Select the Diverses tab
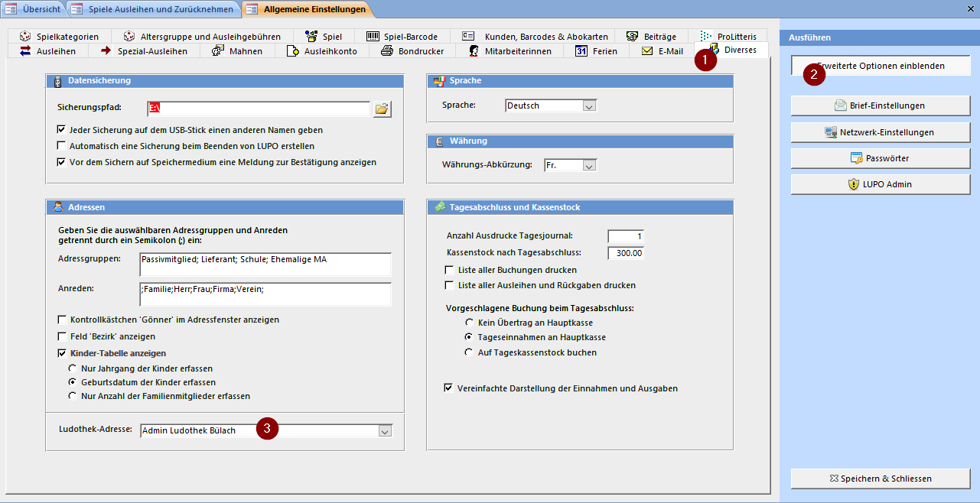 732,50
